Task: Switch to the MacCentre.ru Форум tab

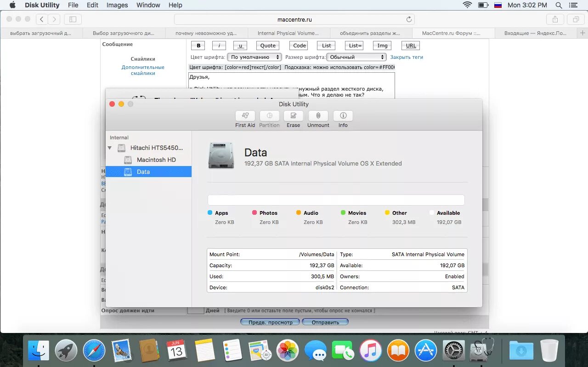Action: click(x=454, y=33)
